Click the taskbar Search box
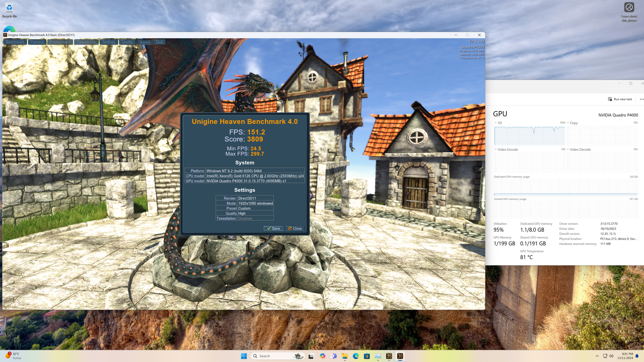 click(277, 356)
